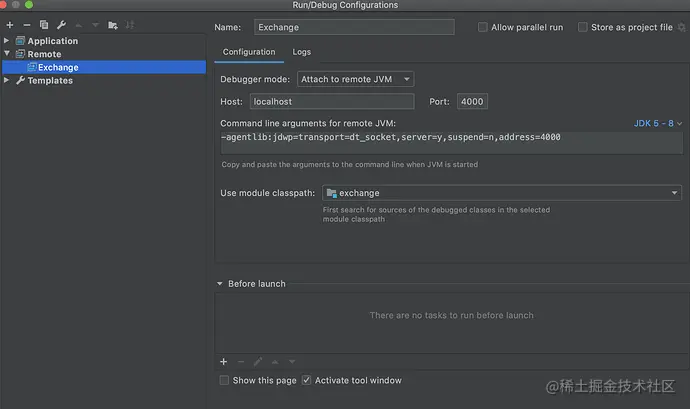The image size is (690, 409).
Task: Click the Host field with localhost
Action: pos(332,102)
